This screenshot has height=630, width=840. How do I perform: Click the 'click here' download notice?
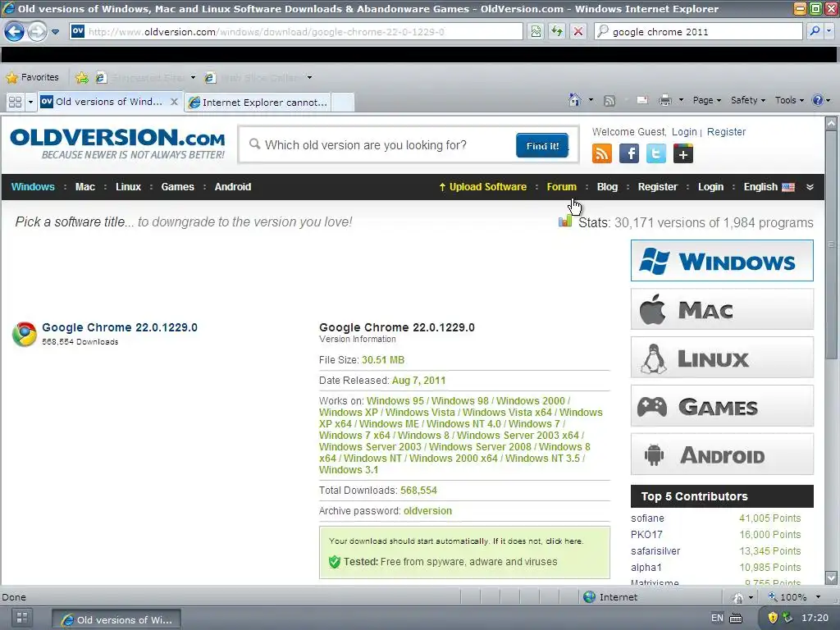pos(564,541)
